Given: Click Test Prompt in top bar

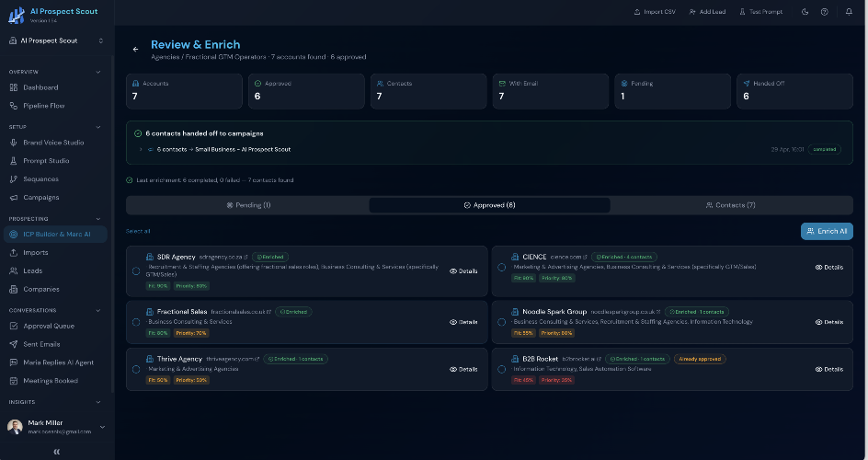Looking at the screenshot, I should [761, 12].
